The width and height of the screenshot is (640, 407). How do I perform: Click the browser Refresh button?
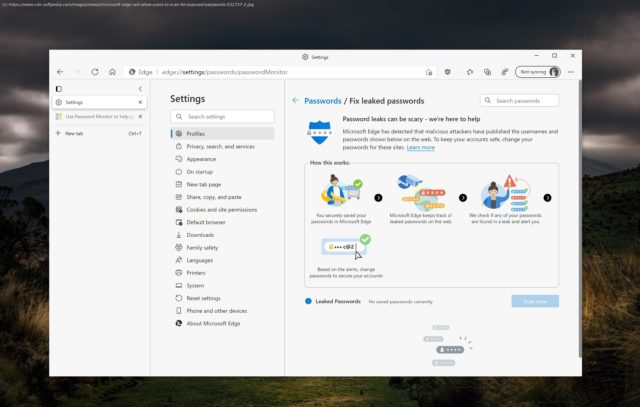tap(95, 72)
